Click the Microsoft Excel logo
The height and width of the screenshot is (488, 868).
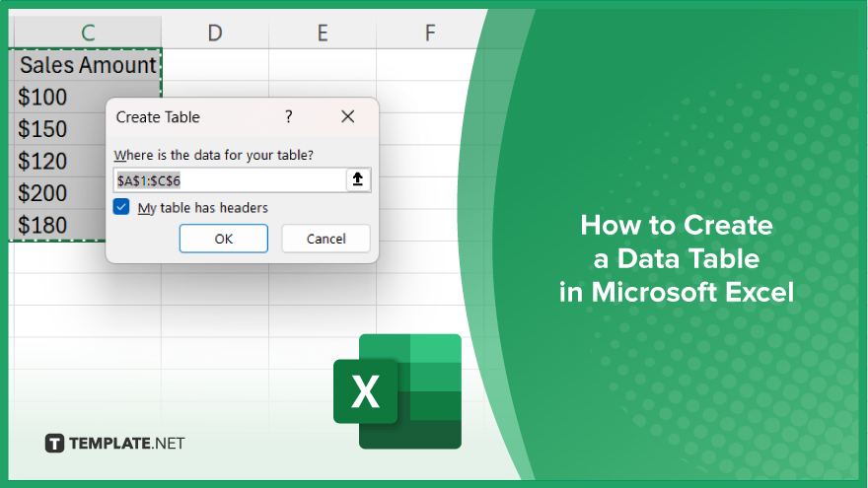[x=398, y=391]
